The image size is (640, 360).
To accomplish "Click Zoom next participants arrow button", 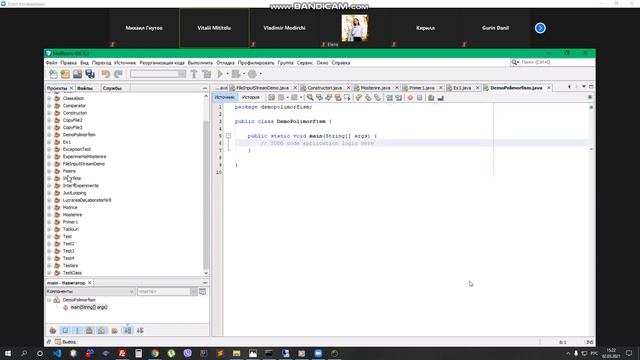I will tap(540, 28).
